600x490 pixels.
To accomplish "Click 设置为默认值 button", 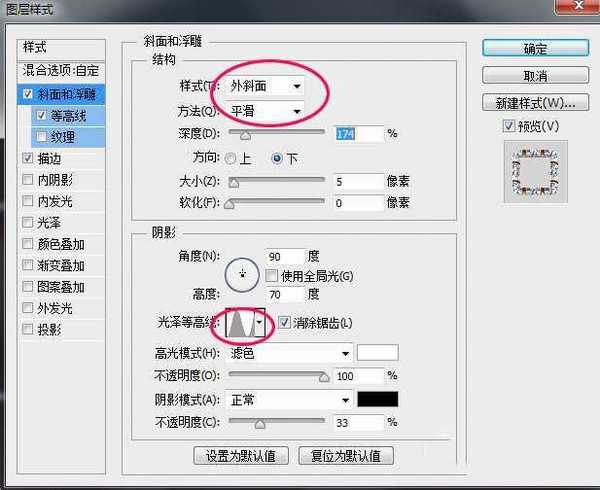I will 241,456.
